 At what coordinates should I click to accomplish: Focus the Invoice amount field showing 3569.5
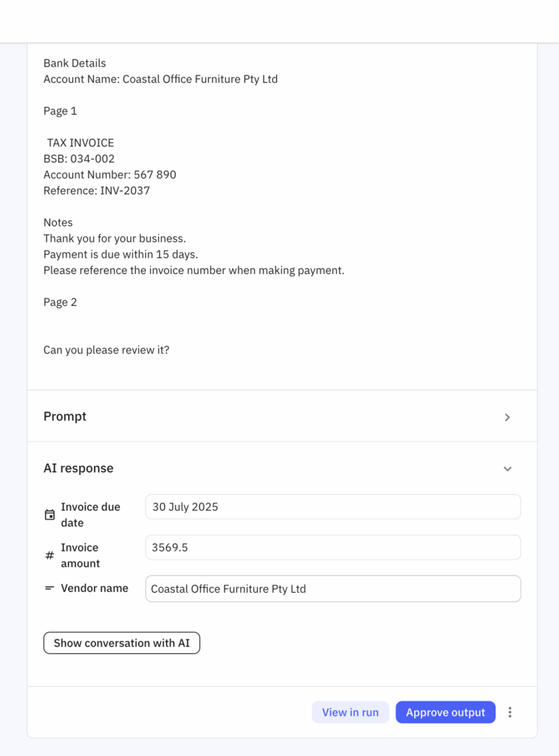(333, 548)
